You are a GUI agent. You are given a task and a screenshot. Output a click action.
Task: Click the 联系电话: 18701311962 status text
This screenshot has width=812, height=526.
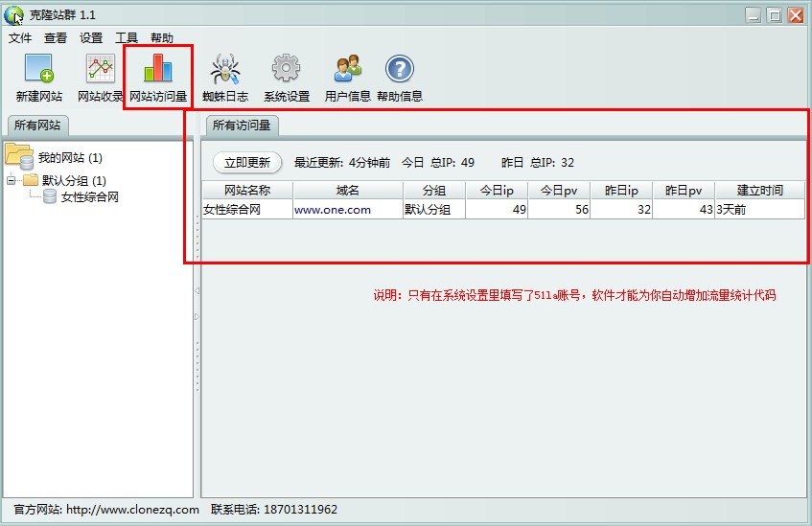[274, 510]
